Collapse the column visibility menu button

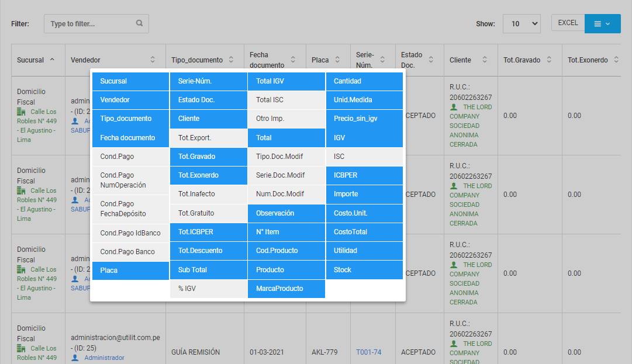(602, 24)
